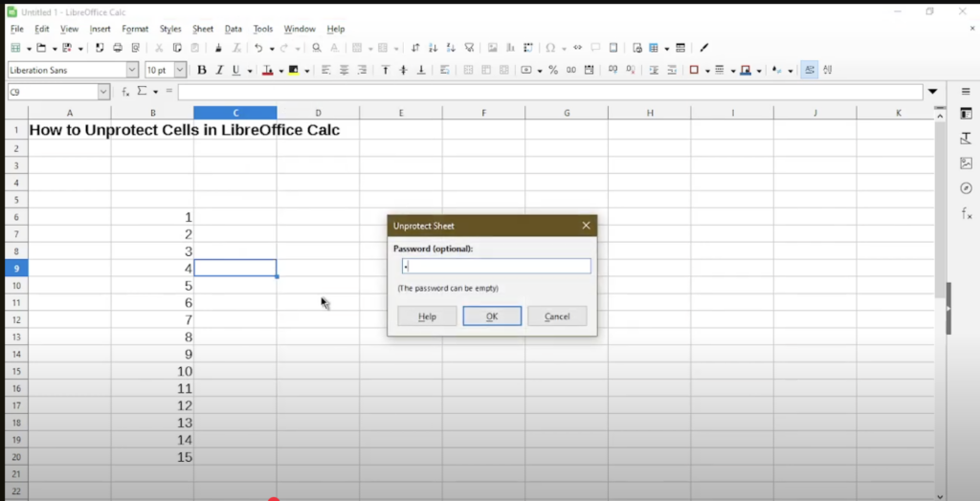980x501 pixels.
Task: Click the Show Draw Functions icon
Action: pyautogui.click(x=704, y=48)
